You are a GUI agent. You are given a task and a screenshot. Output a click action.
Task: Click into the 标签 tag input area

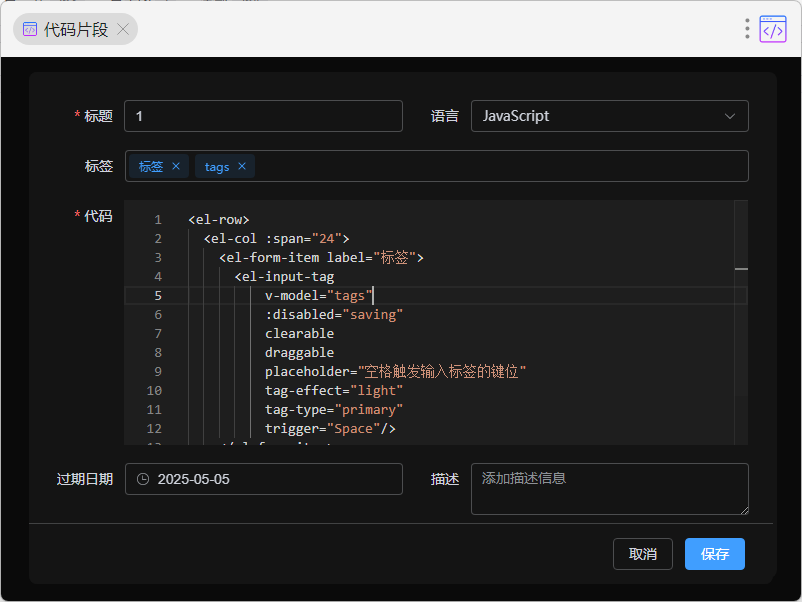coord(436,166)
